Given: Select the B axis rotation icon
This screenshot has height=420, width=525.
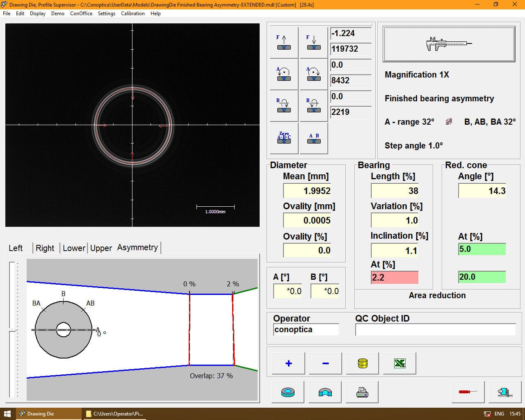Looking at the screenshot, I should (x=283, y=105).
